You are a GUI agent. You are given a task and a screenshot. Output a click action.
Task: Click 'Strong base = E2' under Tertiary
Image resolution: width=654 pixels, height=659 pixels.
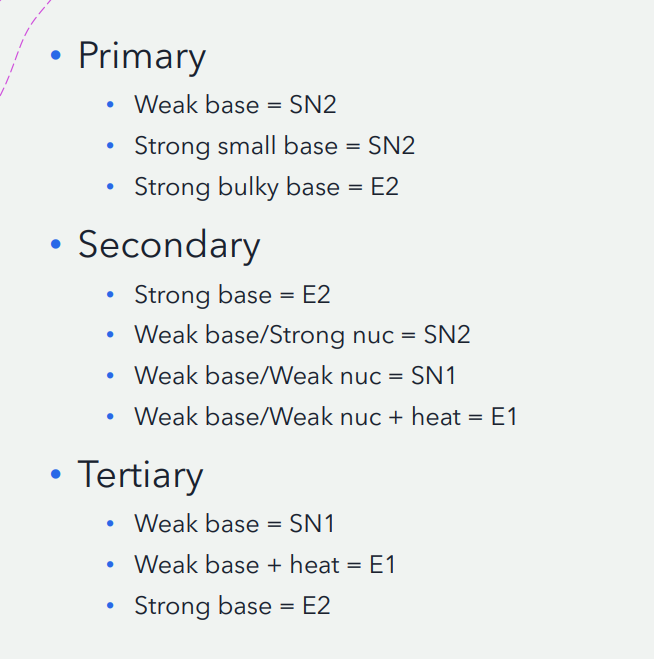(232, 606)
